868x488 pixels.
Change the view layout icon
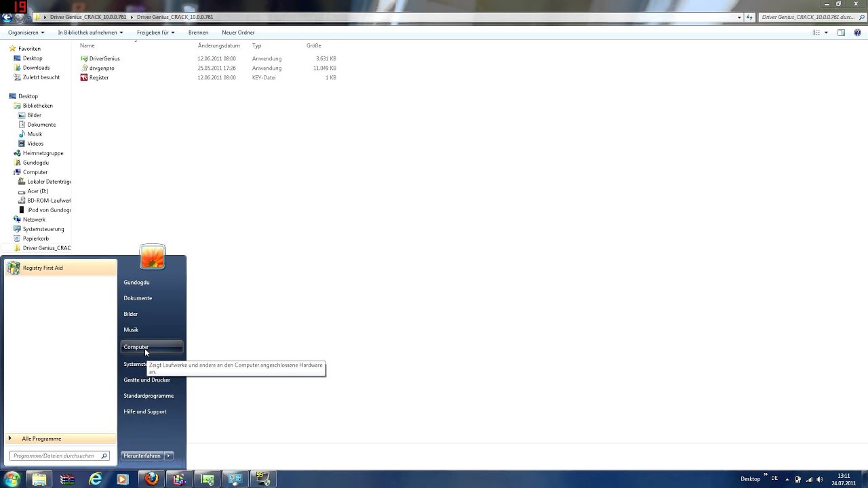click(x=816, y=33)
